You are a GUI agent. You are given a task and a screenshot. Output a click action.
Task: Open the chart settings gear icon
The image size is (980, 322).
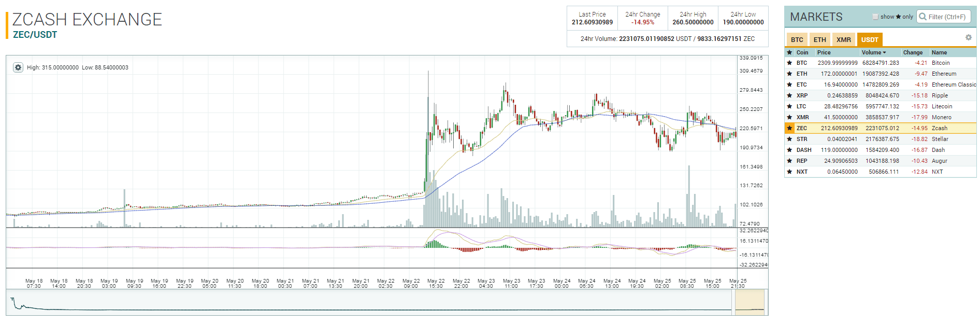(18, 67)
